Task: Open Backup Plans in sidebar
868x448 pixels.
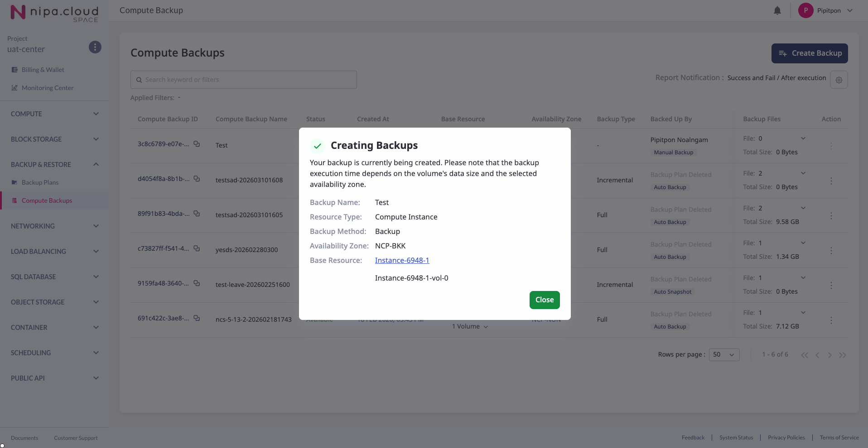Action: [x=40, y=182]
